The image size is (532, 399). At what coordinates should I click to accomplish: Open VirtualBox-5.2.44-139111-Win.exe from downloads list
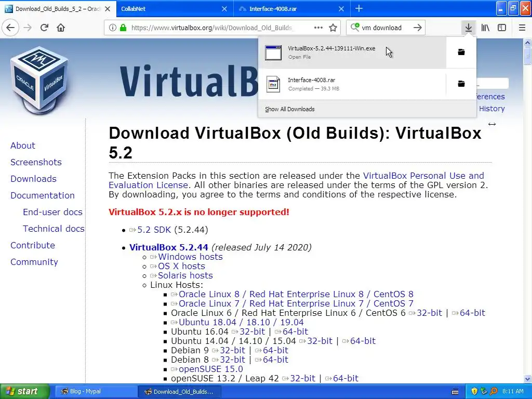click(x=352, y=52)
